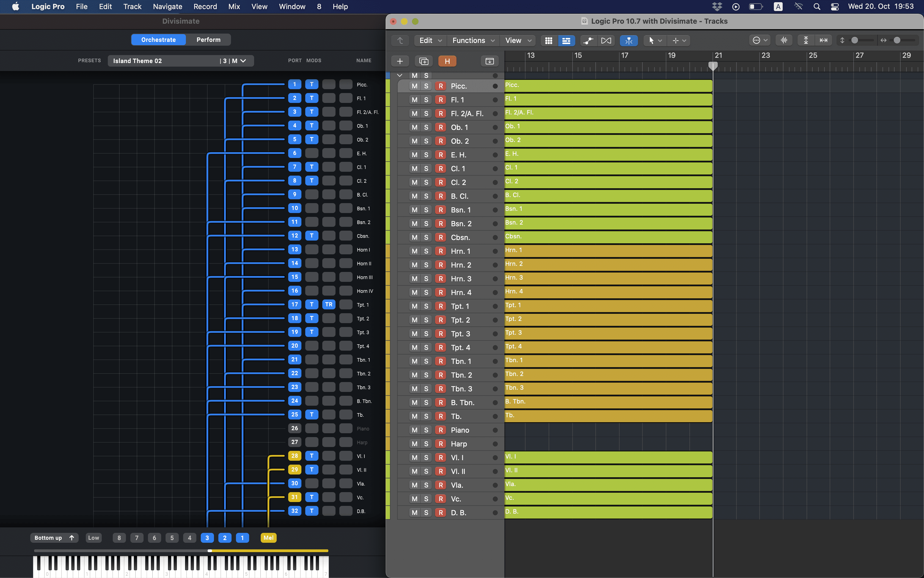Viewport: 924px width, 578px height.
Task: Open the Functions dropdown
Action: coord(473,40)
